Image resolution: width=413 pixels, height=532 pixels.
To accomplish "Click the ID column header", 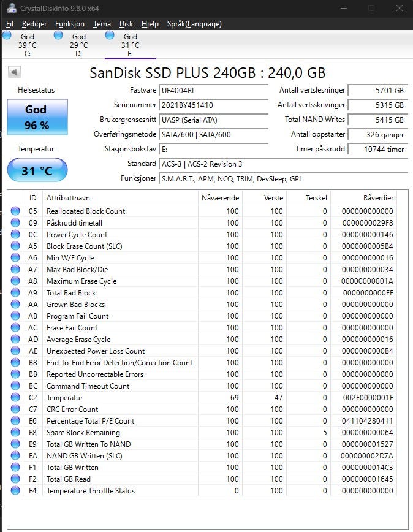I will pyautogui.click(x=33, y=198).
